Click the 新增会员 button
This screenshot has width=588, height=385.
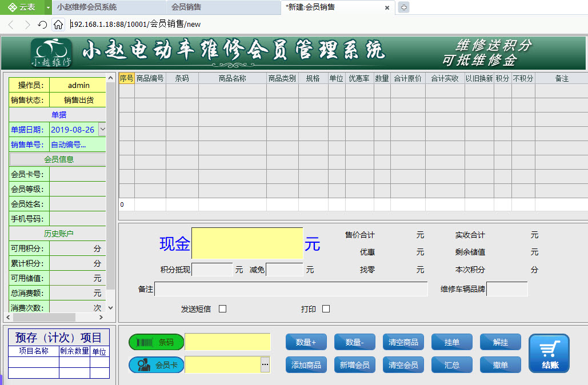[x=355, y=365]
